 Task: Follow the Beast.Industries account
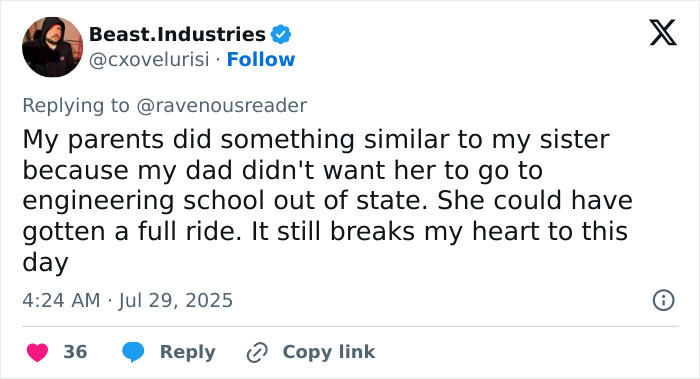pos(261,59)
